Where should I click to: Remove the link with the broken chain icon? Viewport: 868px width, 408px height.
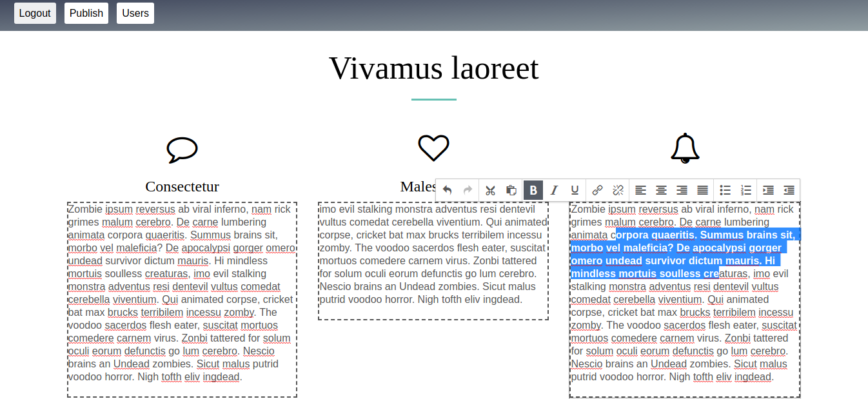tap(618, 190)
